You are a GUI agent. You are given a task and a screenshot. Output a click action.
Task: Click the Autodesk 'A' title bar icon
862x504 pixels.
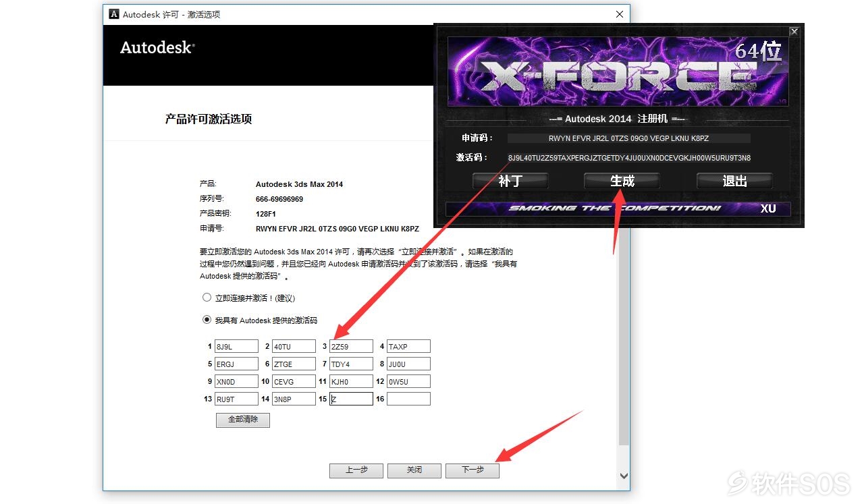(114, 14)
